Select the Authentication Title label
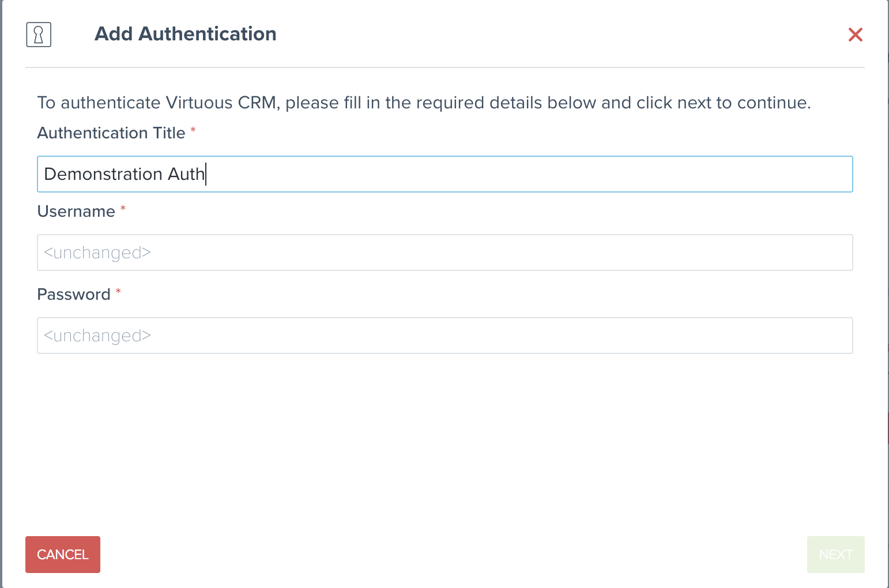 point(110,133)
